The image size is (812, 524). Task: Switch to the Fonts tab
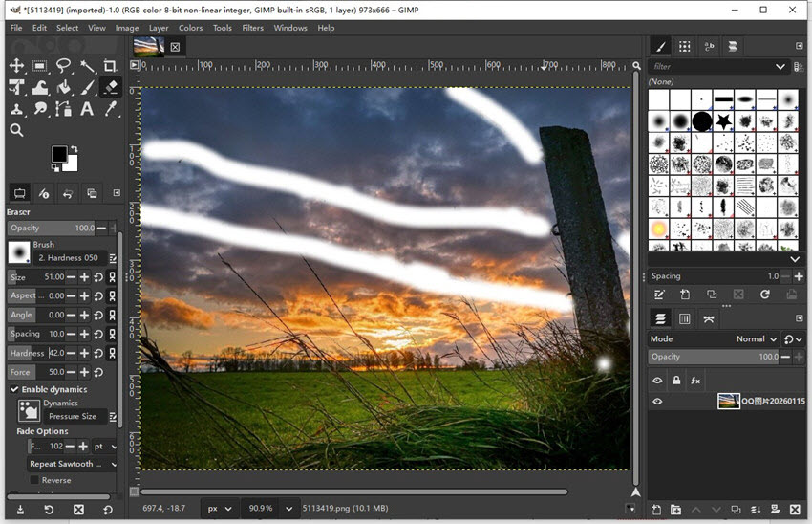click(x=709, y=46)
